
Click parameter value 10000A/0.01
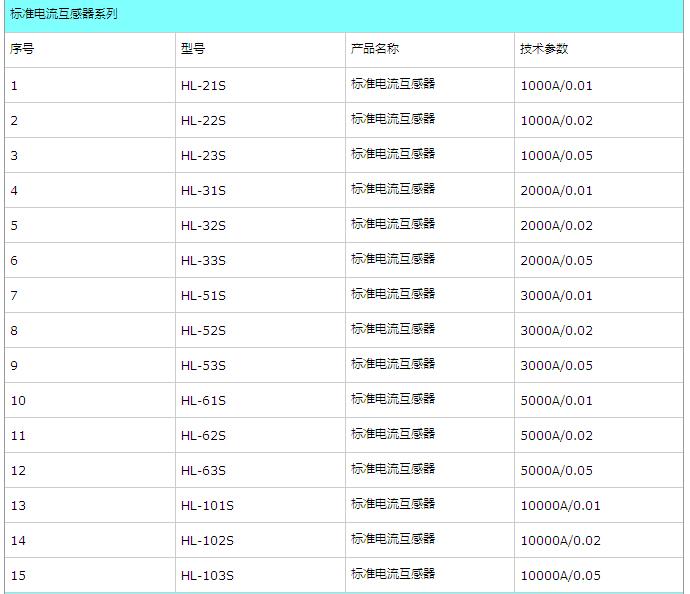pyautogui.click(x=561, y=505)
